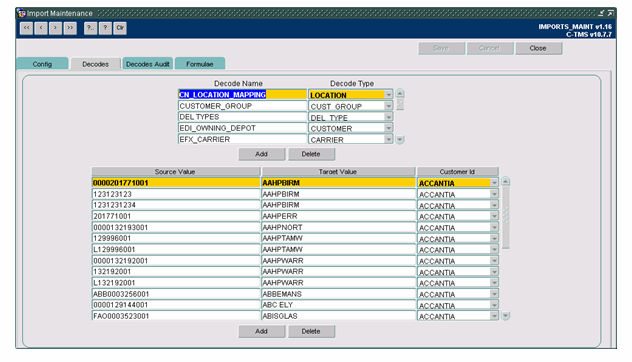Click source value 0000129144001
This screenshot has width=632, height=362.
click(176, 305)
